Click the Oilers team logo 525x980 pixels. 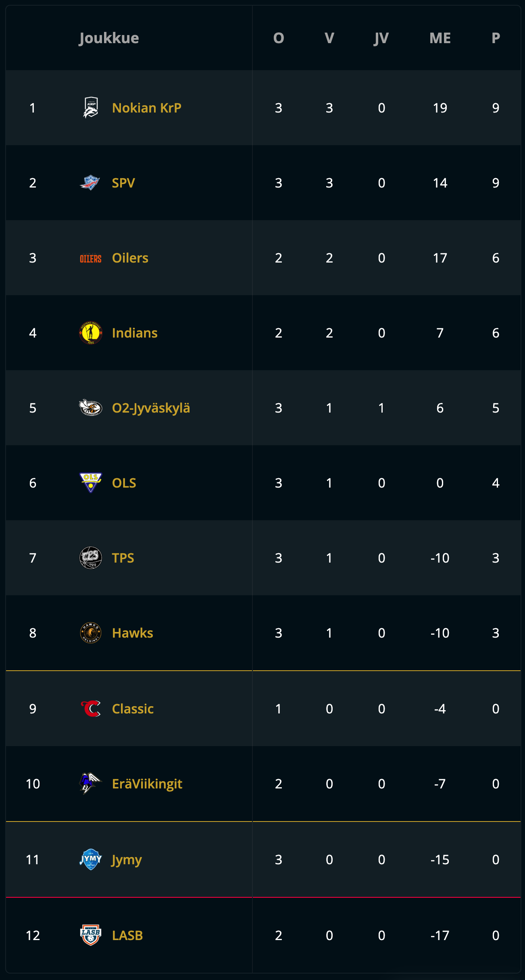point(90,258)
